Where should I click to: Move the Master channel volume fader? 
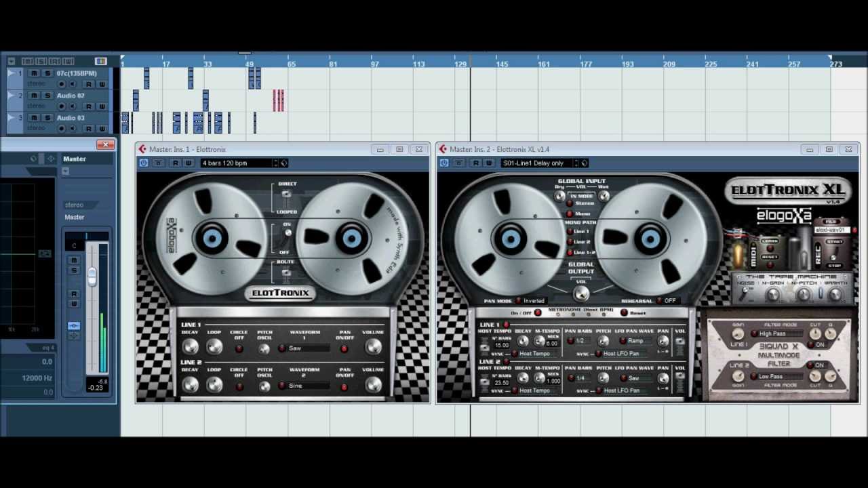92,277
